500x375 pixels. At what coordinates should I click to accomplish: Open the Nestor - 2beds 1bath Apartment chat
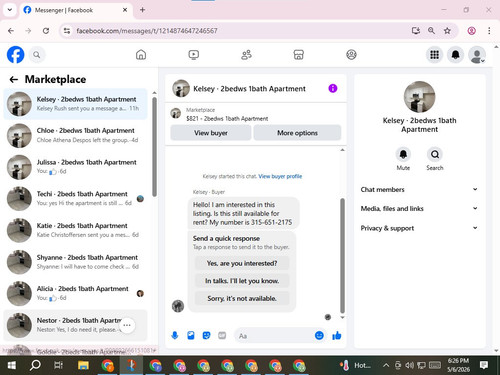(76, 325)
